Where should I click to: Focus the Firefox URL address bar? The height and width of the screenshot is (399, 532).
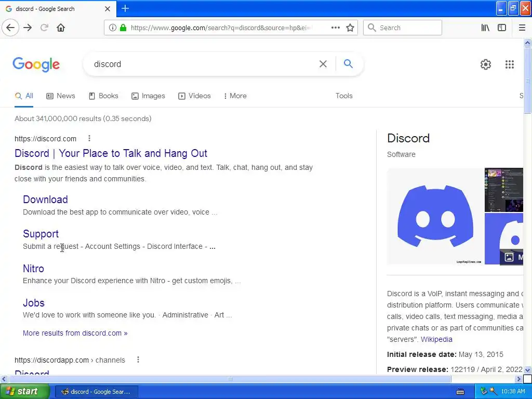click(220, 28)
